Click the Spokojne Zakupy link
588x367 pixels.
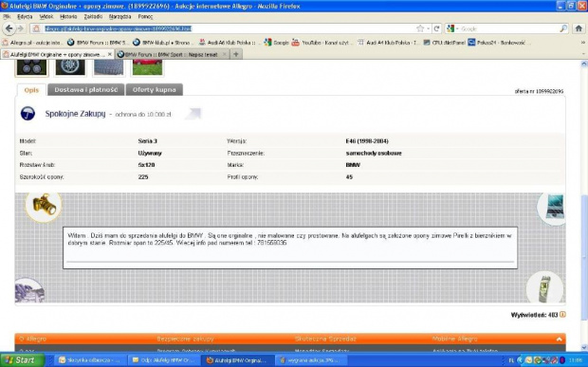tap(75, 114)
